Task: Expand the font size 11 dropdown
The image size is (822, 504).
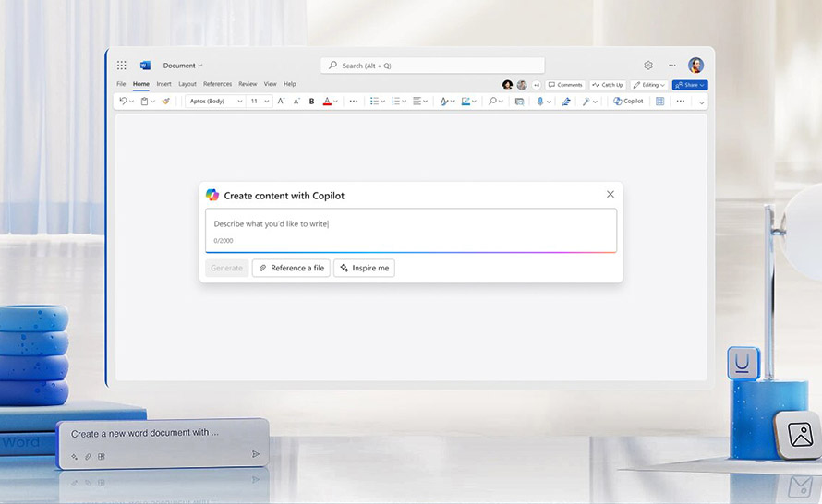Action: [260, 102]
